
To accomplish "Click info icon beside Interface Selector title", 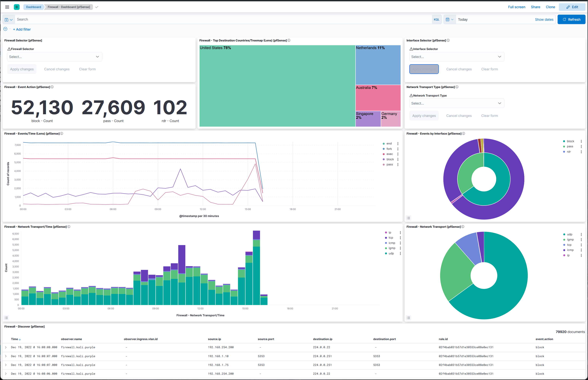I will pos(448,40).
